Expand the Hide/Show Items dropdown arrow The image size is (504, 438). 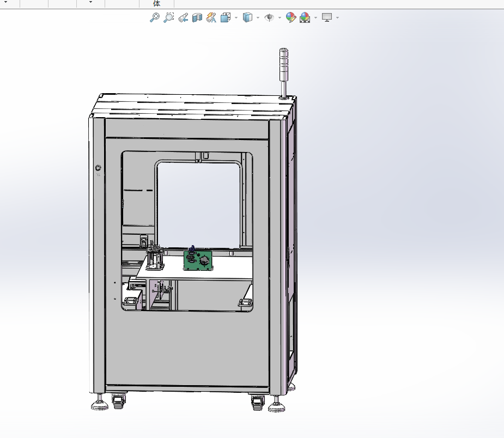[280, 17]
